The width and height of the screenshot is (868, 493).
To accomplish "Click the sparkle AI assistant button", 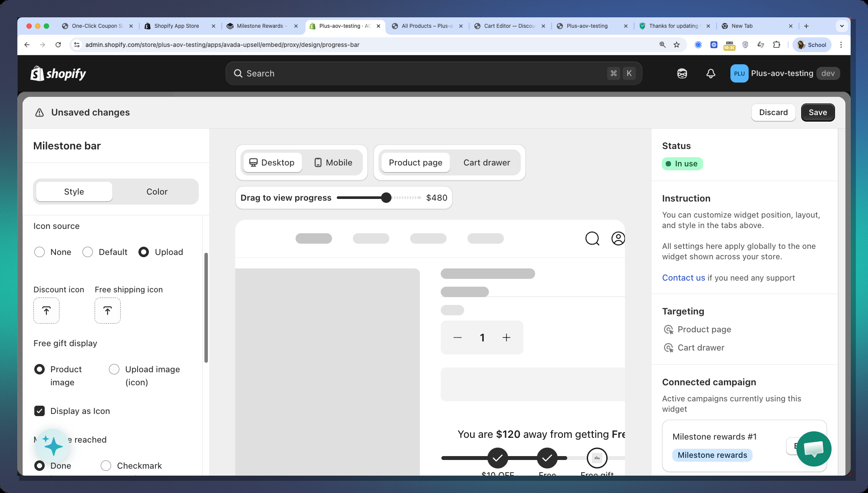I will click(53, 445).
